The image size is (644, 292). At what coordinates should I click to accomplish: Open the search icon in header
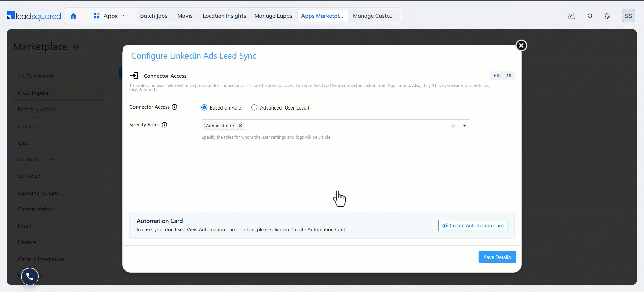click(590, 16)
